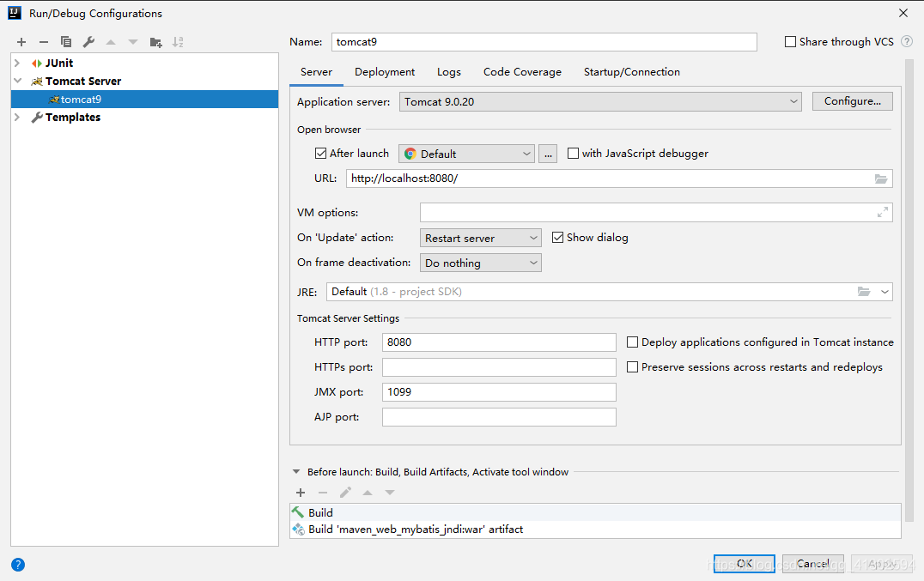Image resolution: width=924 pixels, height=581 pixels.
Task: Expand the JUnit tree node
Action: point(17,63)
